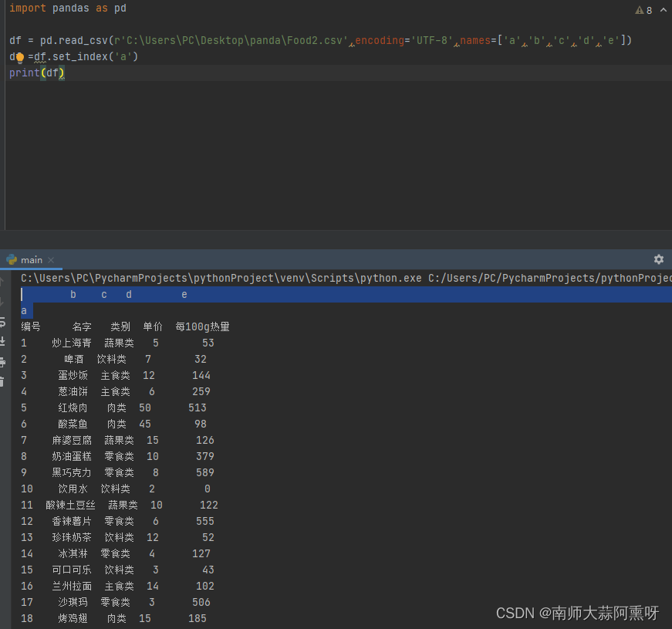Viewport: 672px width, 629px height.
Task: Click the '每100g热里' header cell
Action: point(202,327)
